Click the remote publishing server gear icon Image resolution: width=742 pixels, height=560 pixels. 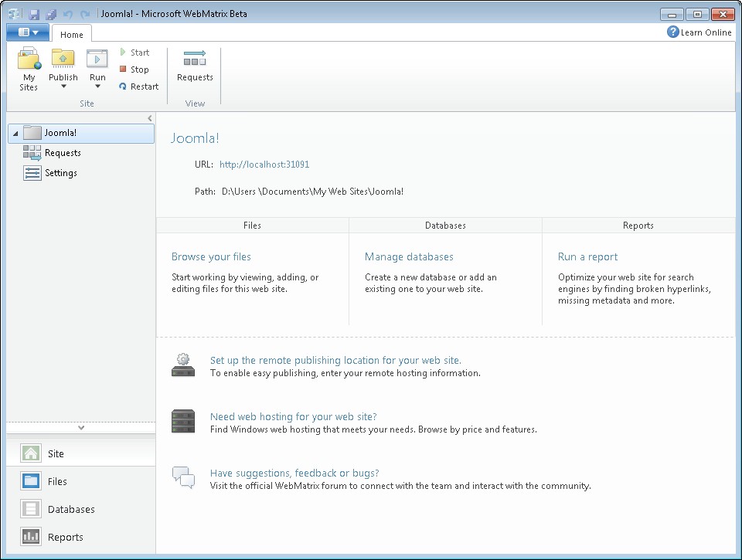183,365
